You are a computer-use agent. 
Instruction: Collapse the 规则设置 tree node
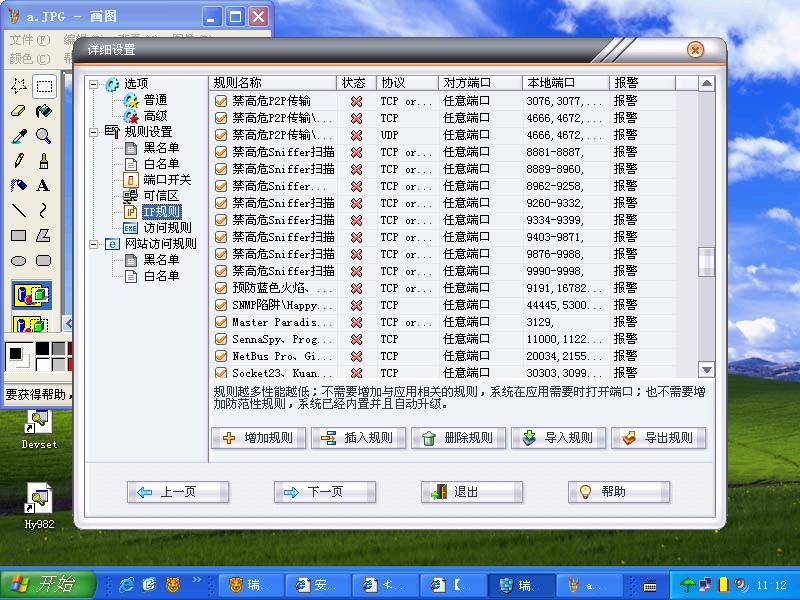point(94,132)
